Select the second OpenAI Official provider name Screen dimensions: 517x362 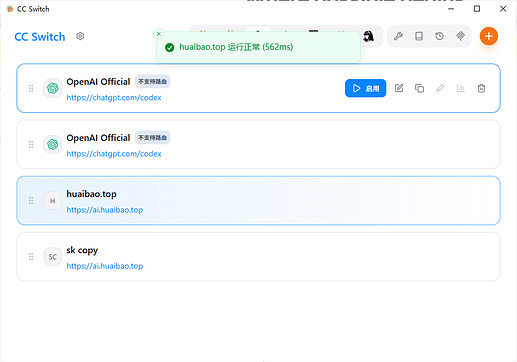[x=98, y=138]
